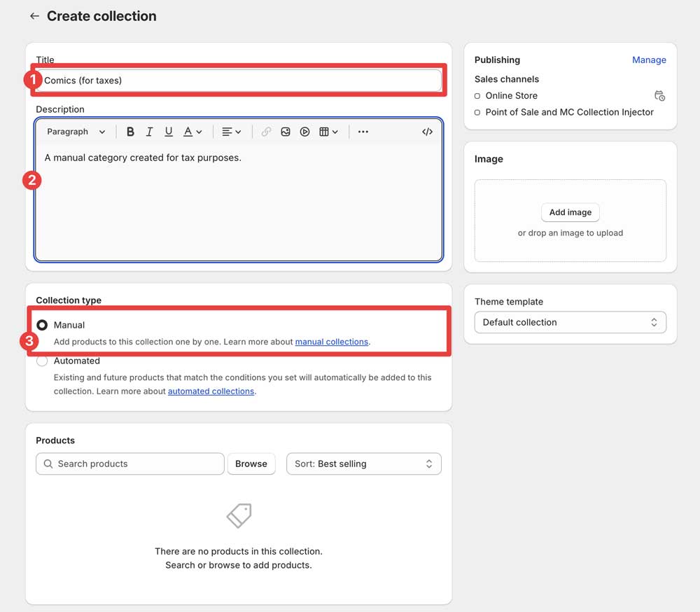
Task: Select the Automated collection type
Action: click(x=42, y=361)
